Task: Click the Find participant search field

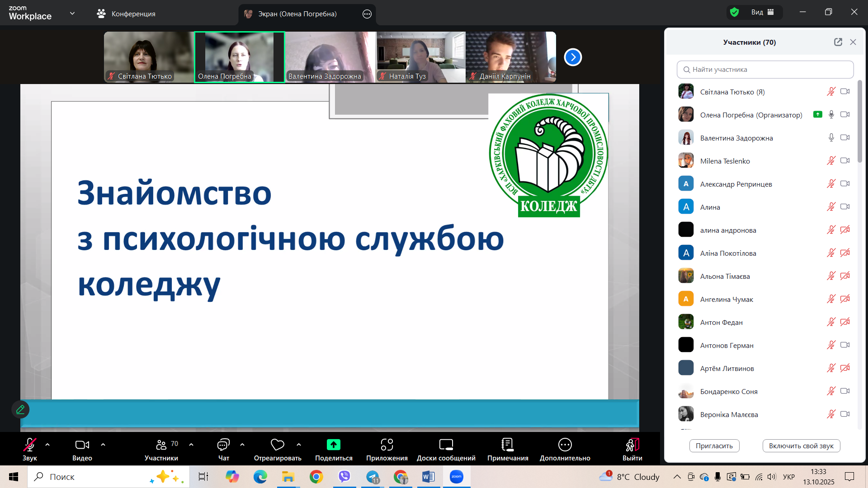Action: [x=765, y=70]
